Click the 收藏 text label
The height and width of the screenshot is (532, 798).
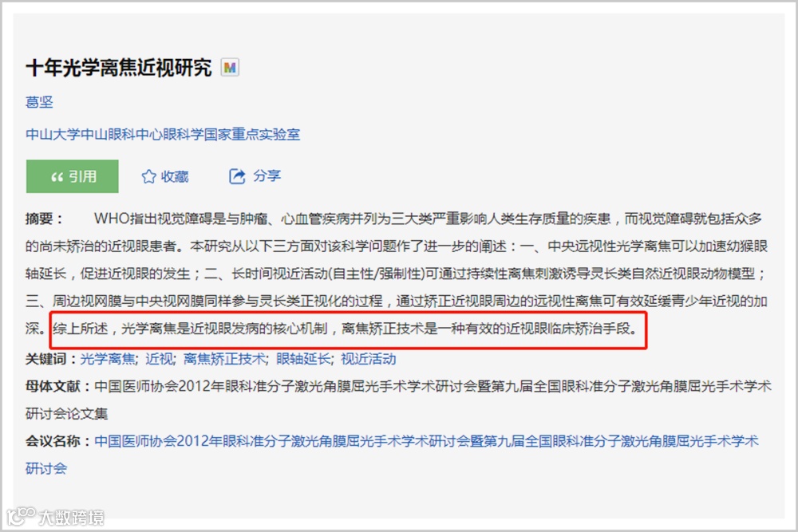[x=175, y=176]
